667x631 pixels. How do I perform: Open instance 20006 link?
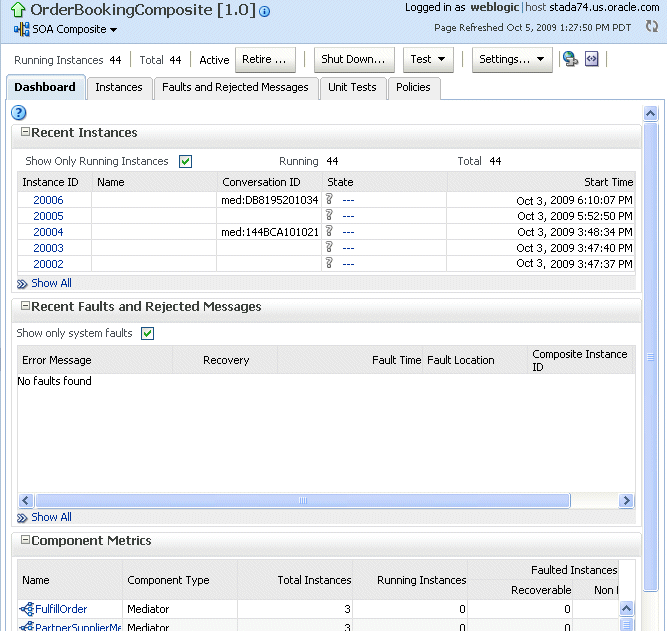click(48, 200)
